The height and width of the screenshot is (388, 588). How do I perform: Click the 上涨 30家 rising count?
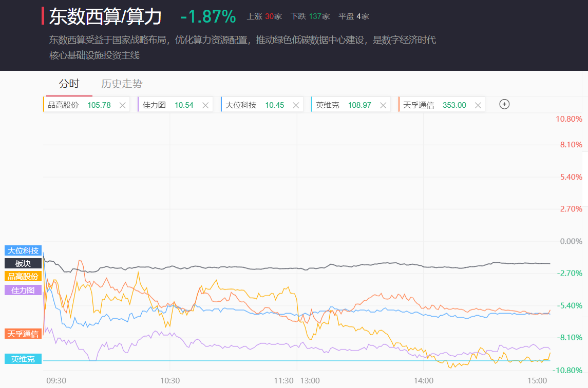point(264,16)
